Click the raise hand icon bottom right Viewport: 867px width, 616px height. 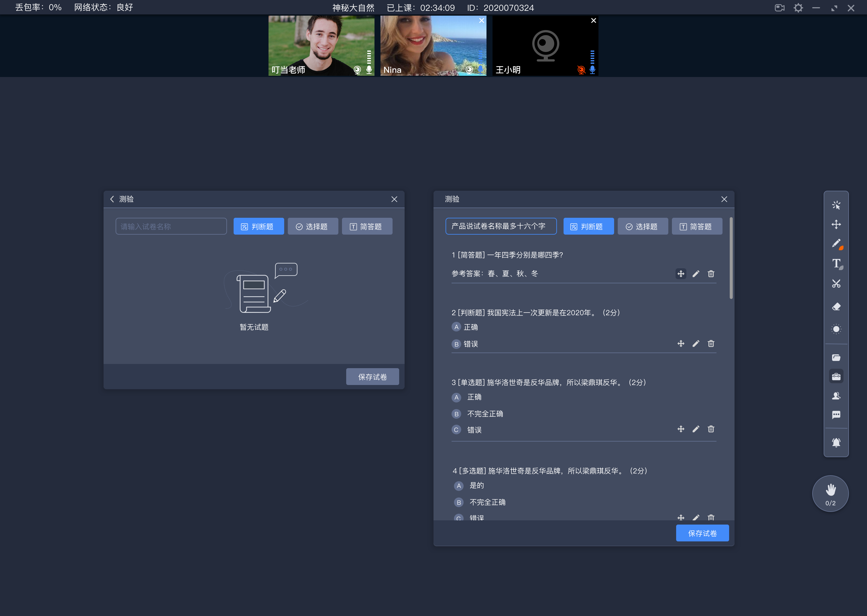(830, 493)
